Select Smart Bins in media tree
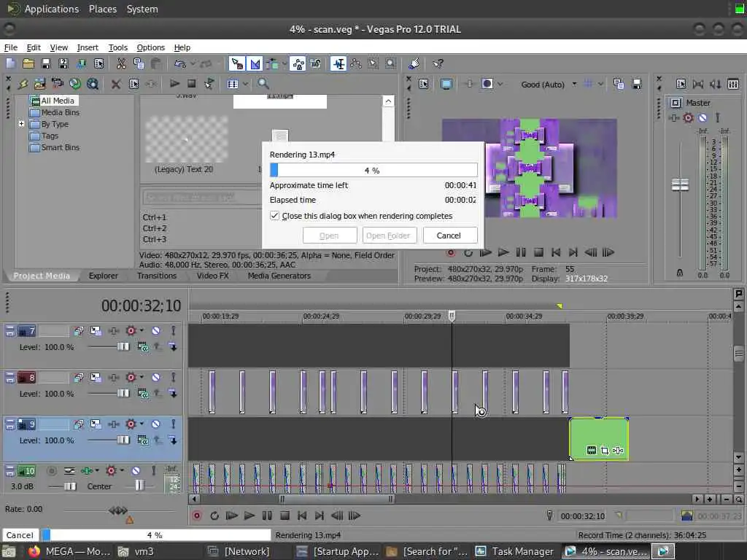Viewport: 747px width, 560px height. point(60,147)
